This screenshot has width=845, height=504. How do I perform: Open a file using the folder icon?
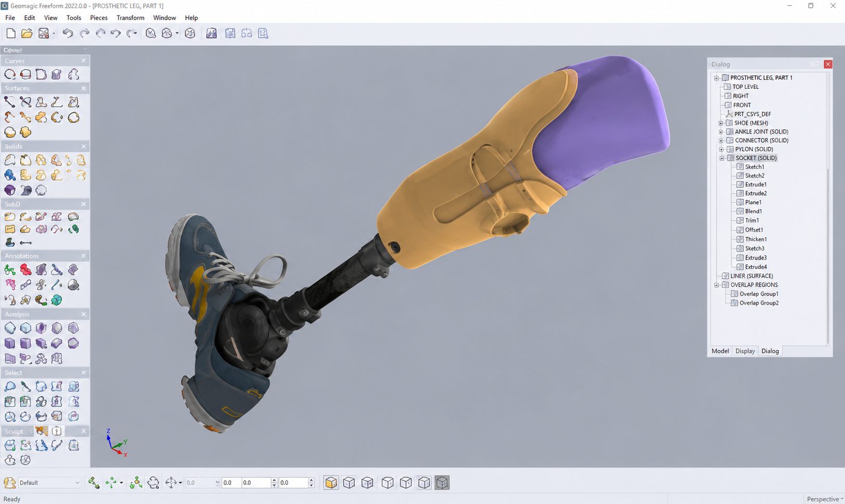coord(27,33)
